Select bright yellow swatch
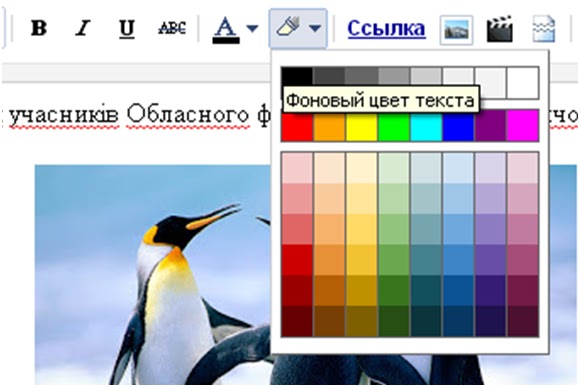 (x=361, y=126)
